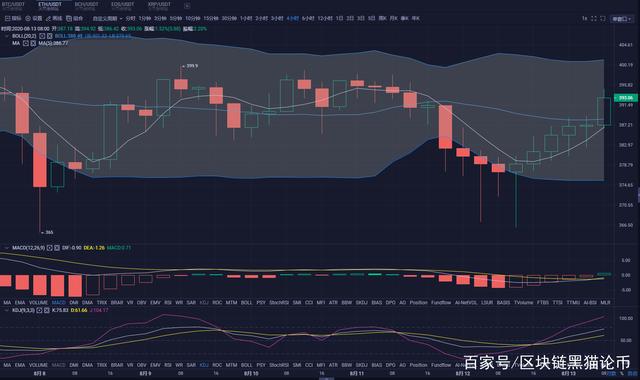
Task: Switch to the BTC/USDT tab
Action: [x=13, y=5]
